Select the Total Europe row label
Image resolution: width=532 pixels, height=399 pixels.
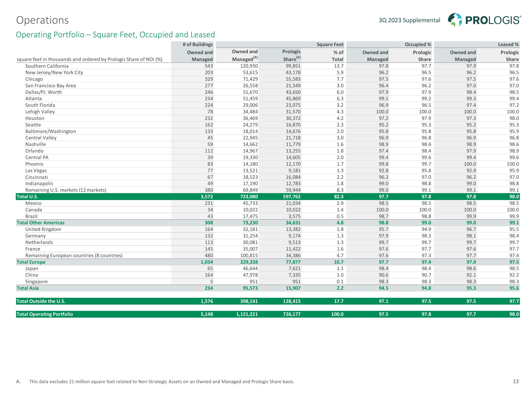[31, 262]
